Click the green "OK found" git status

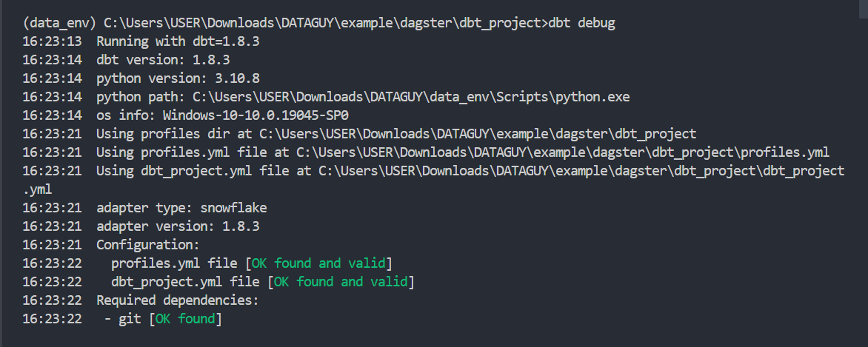click(185, 319)
